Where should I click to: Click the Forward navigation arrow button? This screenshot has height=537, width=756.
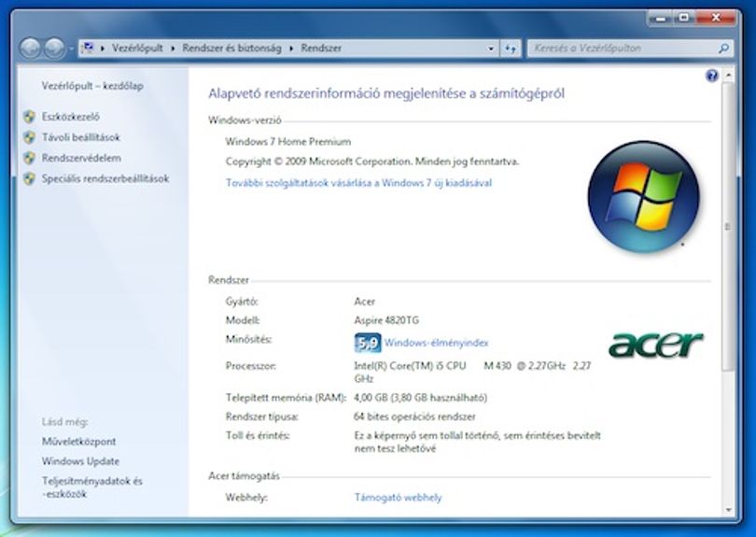54,49
